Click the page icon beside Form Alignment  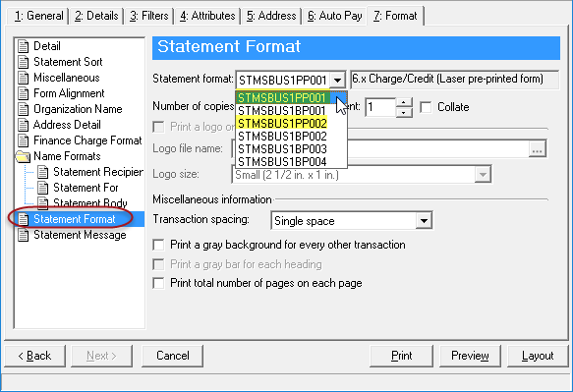click(23, 93)
